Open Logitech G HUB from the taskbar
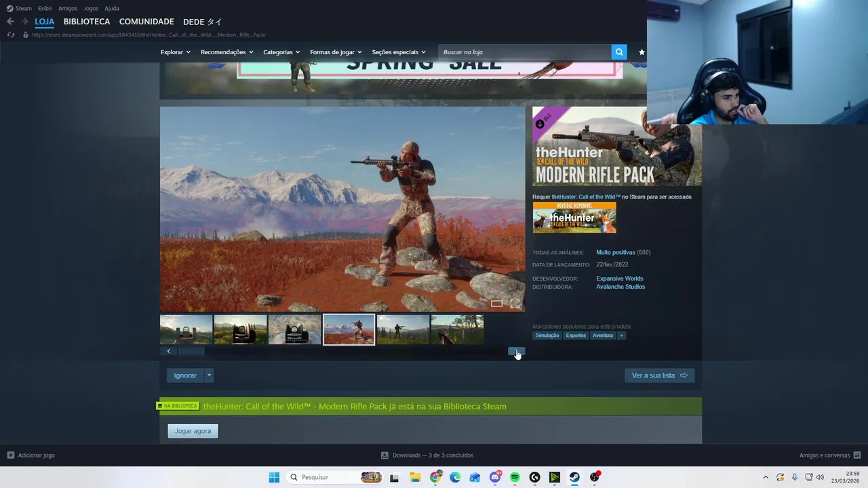 (x=534, y=477)
